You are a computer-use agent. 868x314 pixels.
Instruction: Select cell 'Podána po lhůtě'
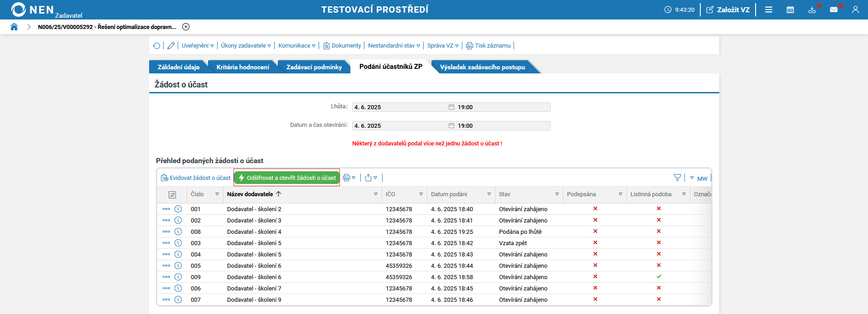point(520,232)
